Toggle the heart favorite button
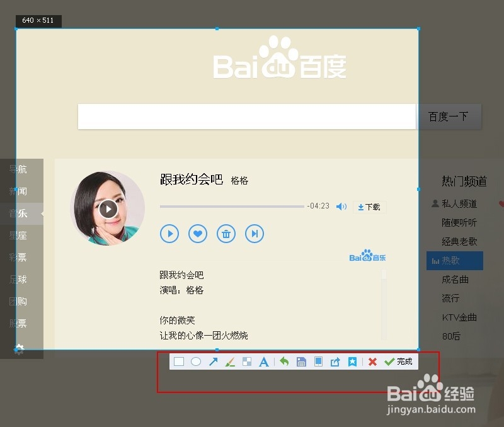 coord(197,234)
